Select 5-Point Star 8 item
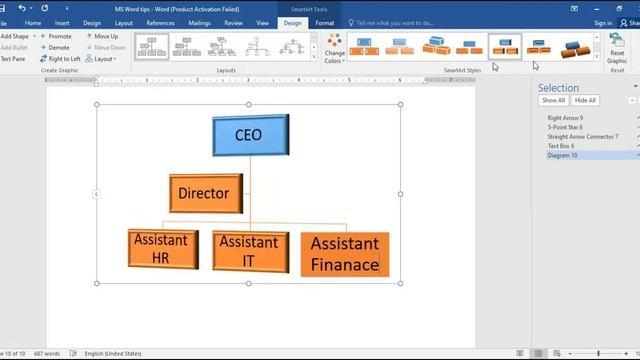This screenshot has width=640, height=360. pyautogui.click(x=565, y=127)
